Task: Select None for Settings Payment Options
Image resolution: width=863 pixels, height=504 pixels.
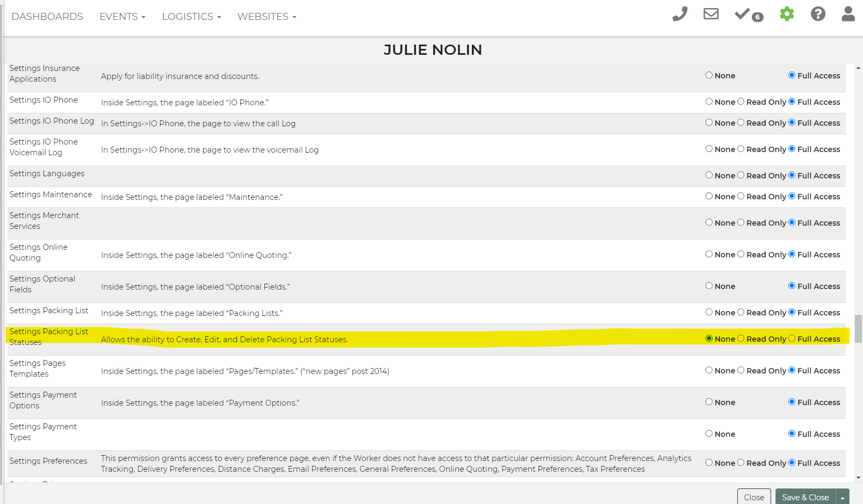Action: [709, 402]
